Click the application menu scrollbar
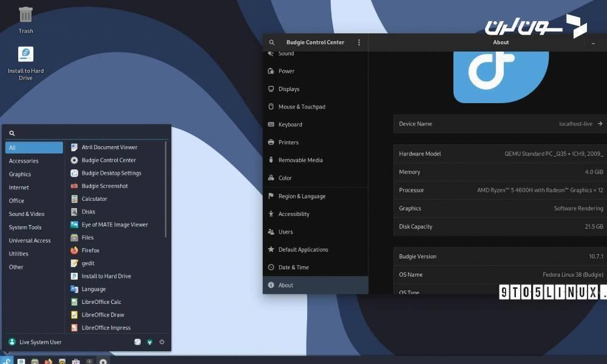Screen dimensions: 607x364 [166, 189]
